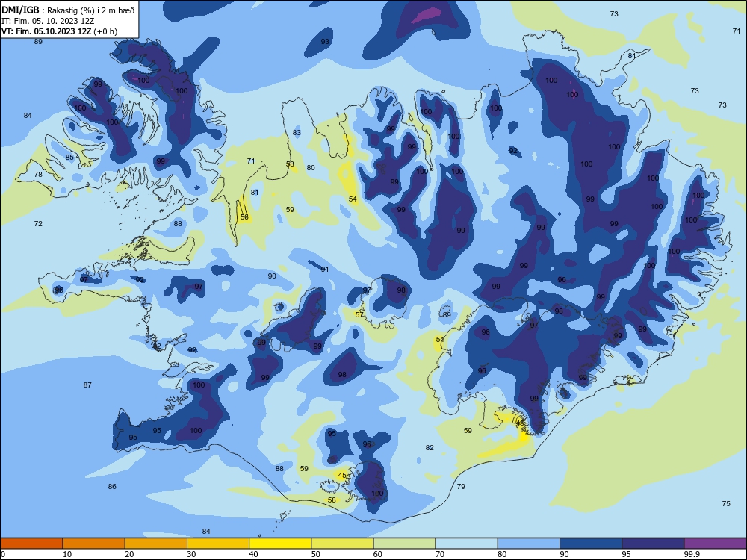Click the legend label '50'
747x560 pixels.
point(315,554)
